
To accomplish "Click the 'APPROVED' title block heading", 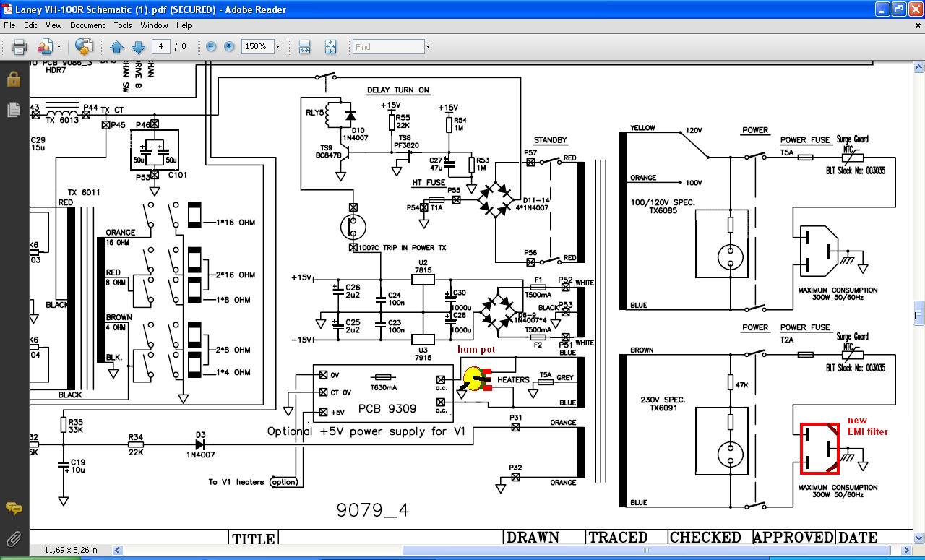I will click(x=793, y=538).
